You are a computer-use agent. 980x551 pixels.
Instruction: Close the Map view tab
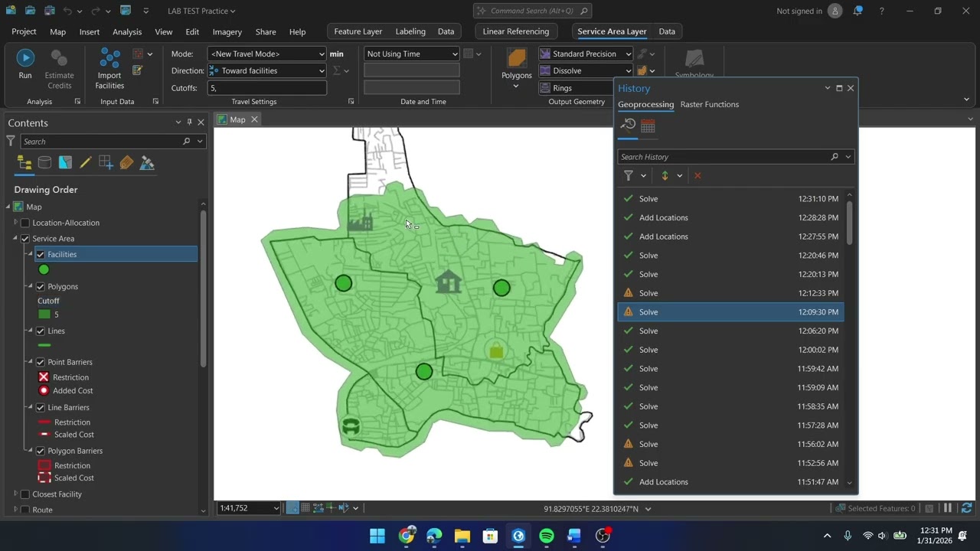(x=254, y=119)
